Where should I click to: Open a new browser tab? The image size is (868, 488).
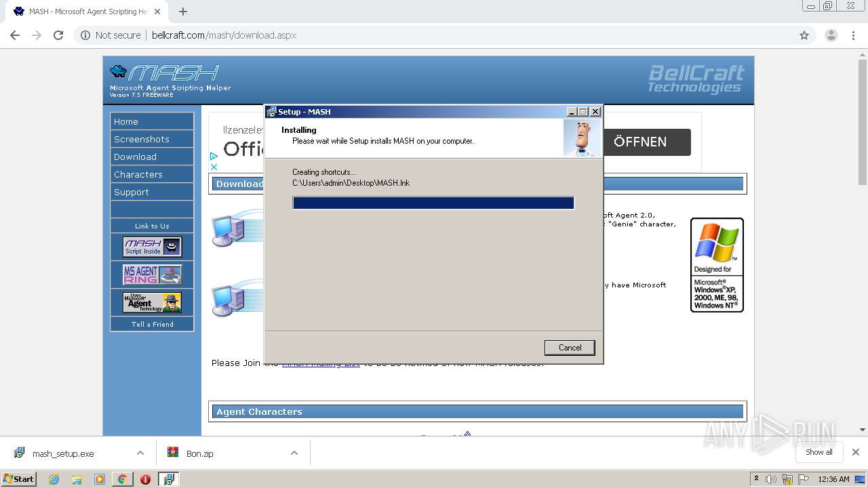click(183, 12)
